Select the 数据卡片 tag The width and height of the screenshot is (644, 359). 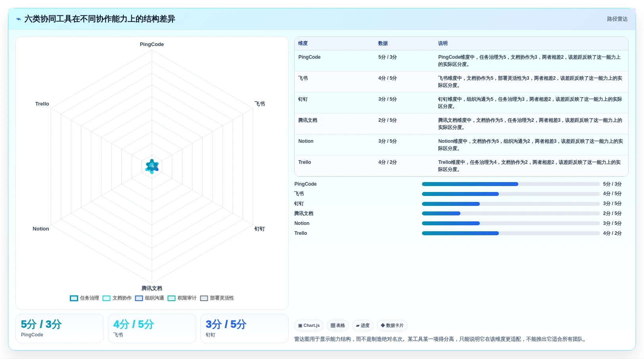pyautogui.click(x=392, y=326)
